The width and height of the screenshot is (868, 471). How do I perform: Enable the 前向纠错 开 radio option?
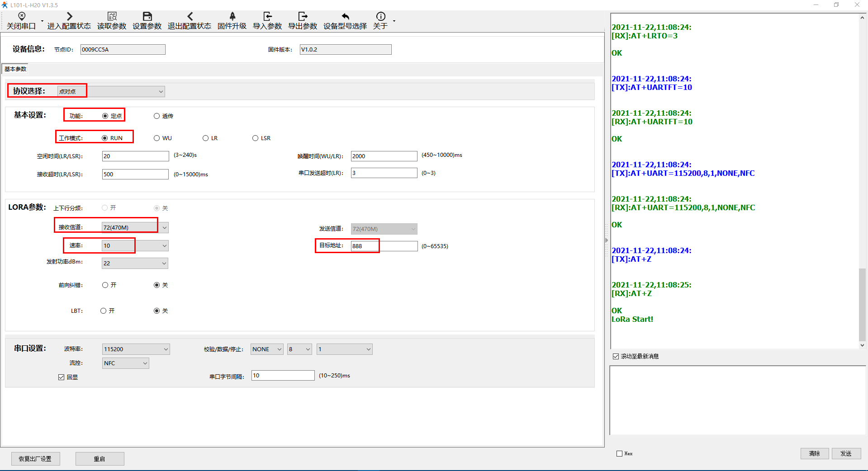(105, 285)
